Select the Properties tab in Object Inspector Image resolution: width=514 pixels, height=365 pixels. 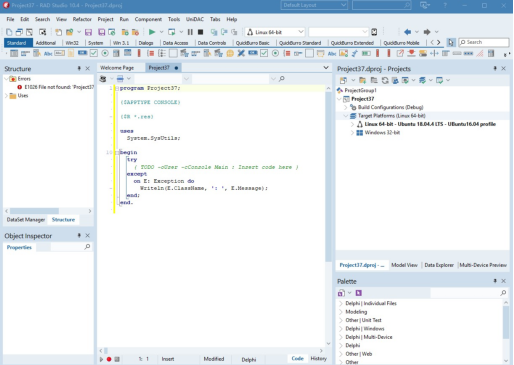[19, 247]
